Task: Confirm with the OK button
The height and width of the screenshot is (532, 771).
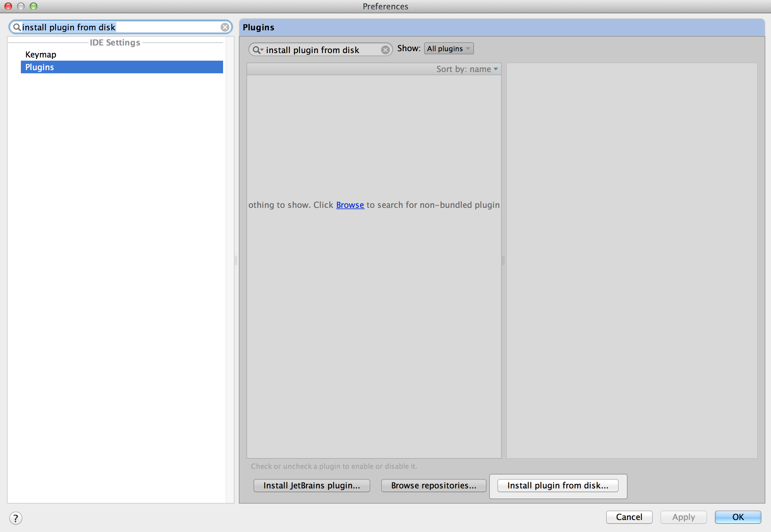Action: pyautogui.click(x=738, y=517)
